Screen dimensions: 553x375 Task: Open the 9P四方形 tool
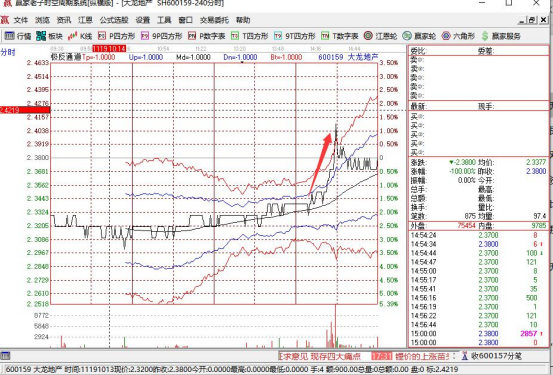[162, 36]
